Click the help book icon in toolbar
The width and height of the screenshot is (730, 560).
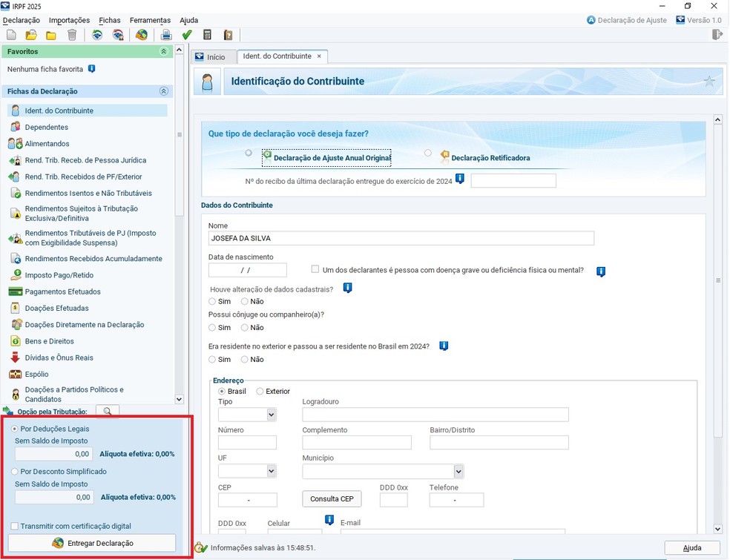click(228, 35)
